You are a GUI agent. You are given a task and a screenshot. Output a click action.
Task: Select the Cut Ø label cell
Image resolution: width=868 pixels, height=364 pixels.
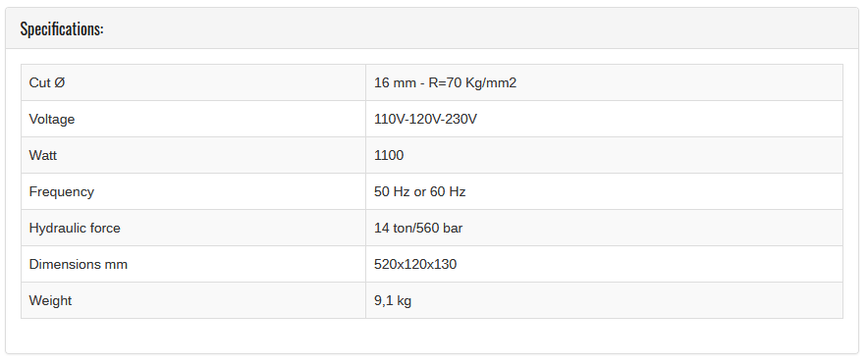click(193, 82)
